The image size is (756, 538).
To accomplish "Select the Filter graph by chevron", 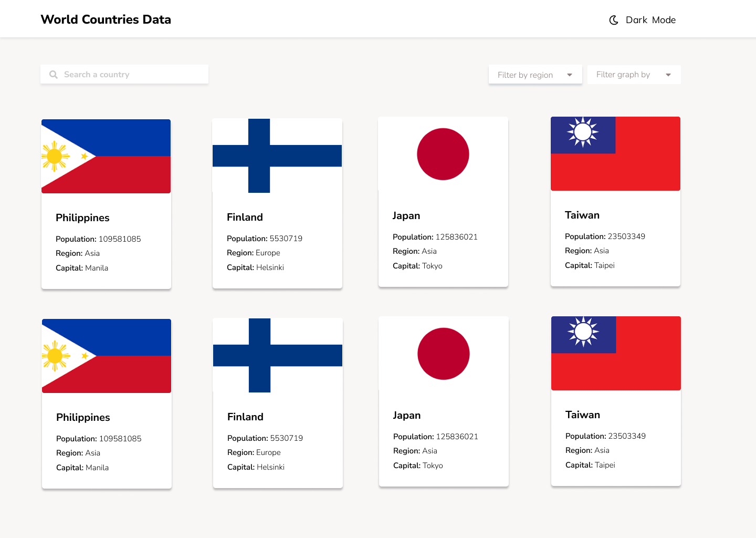I will [x=668, y=75].
